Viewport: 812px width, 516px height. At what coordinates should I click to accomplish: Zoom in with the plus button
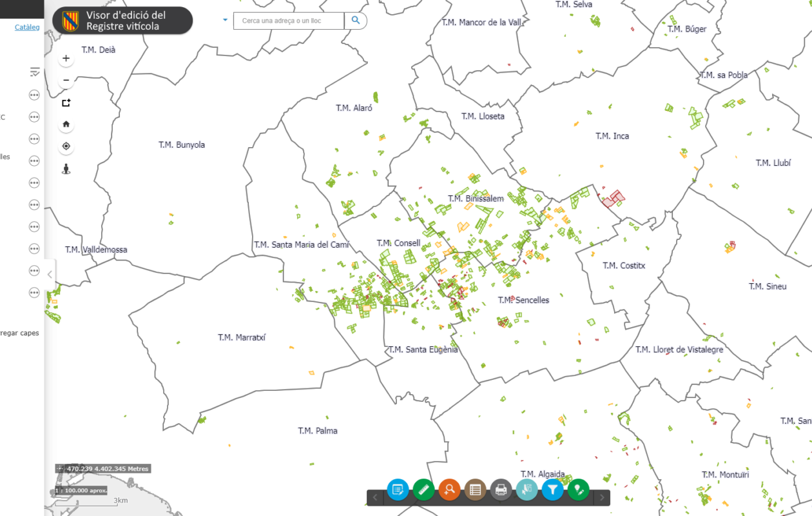tap(66, 59)
